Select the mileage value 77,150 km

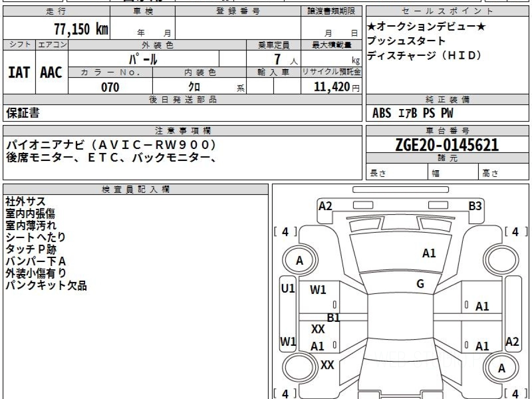tap(81, 29)
